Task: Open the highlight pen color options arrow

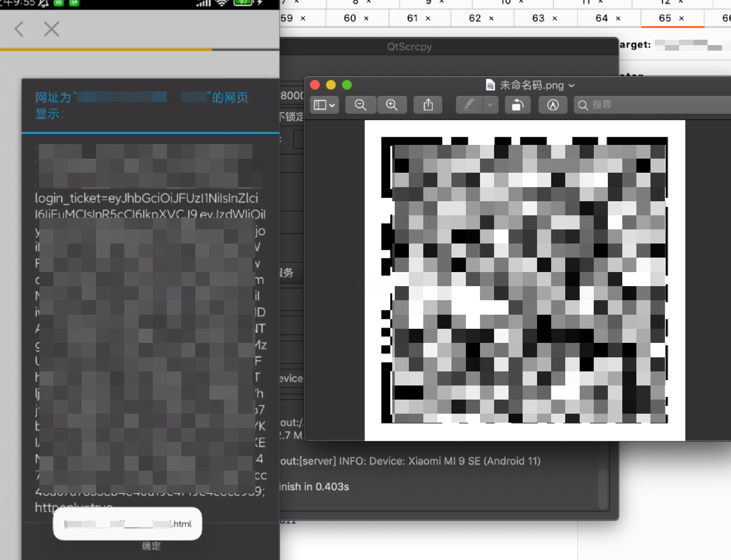Action: click(x=490, y=105)
